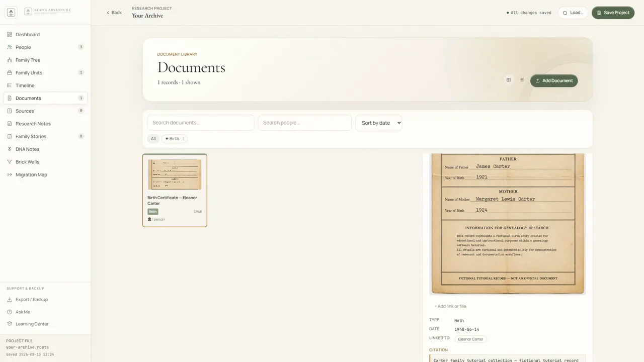The image size is (644, 362).
Task: Click the Sources icon
Action: click(10, 111)
